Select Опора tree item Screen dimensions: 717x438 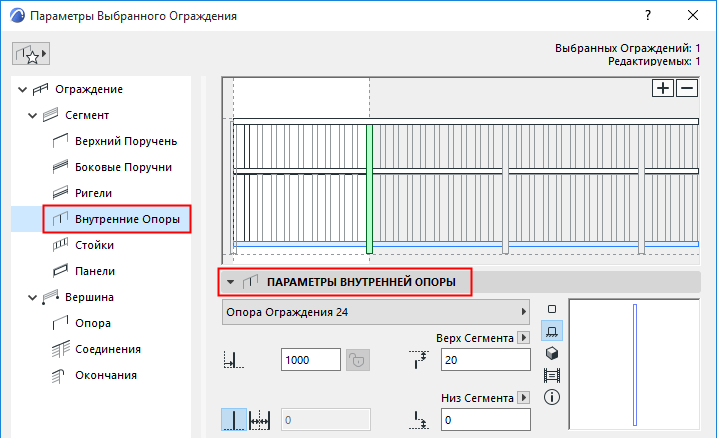pyautogui.click(x=93, y=324)
